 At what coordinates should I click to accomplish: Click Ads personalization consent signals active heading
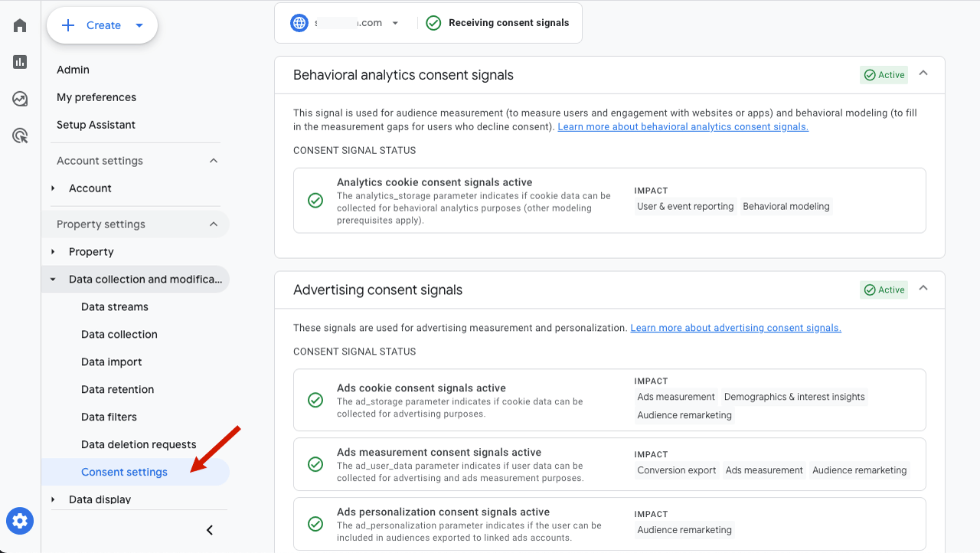click(x=443, y=512)
